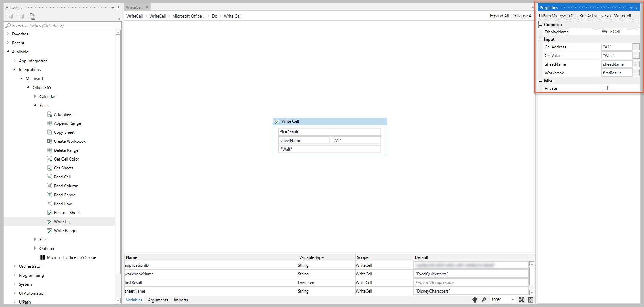Select Microsoft Office 365 Scope activity

coord(71,257)
